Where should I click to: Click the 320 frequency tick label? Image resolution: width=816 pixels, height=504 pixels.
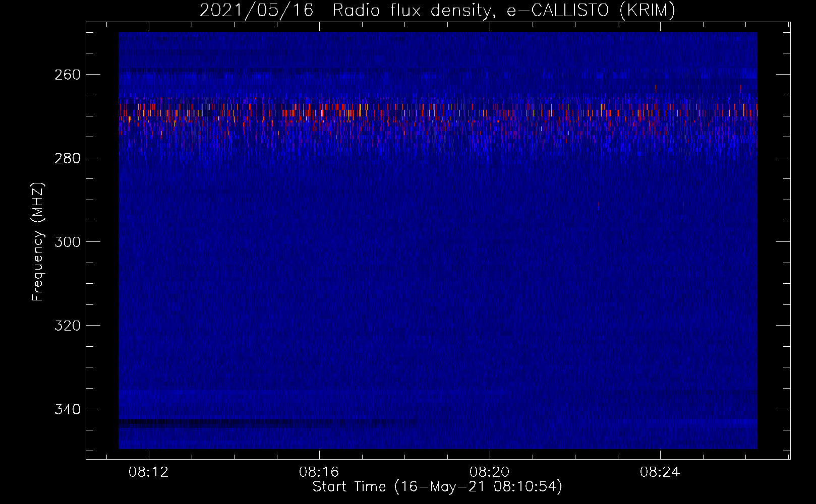pos(68,326)
